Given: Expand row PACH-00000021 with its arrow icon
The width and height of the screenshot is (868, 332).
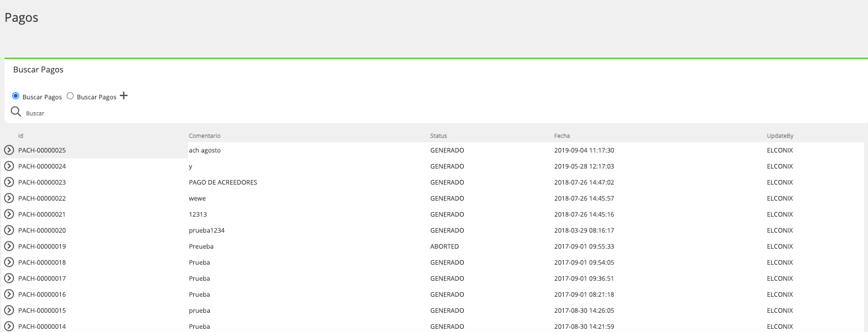Looking at the screenshot, I should tap(9, 214).
